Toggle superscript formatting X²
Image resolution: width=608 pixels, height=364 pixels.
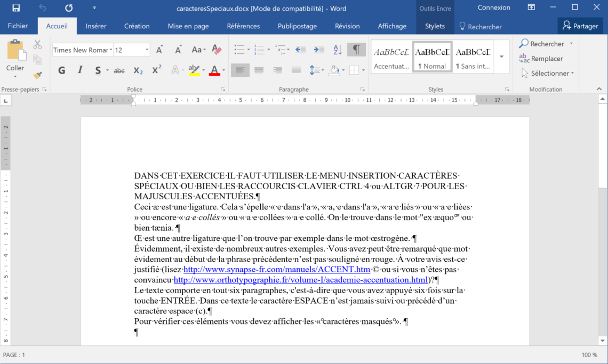[157, 70]
